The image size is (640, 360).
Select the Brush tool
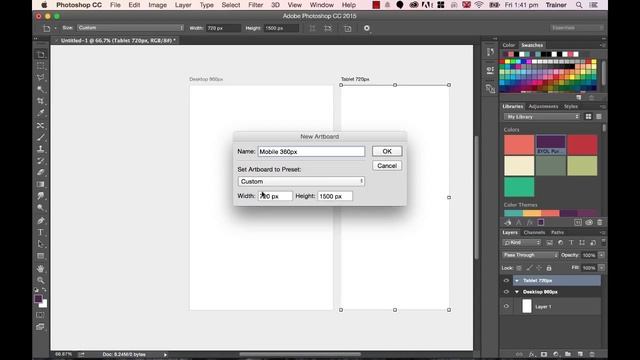[x=40, y=137]
